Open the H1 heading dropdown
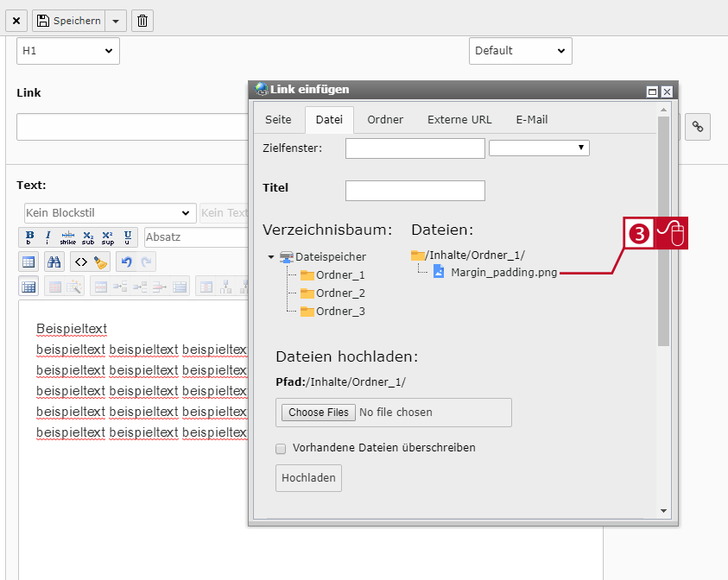728x580 pixels. pos(68,51)
